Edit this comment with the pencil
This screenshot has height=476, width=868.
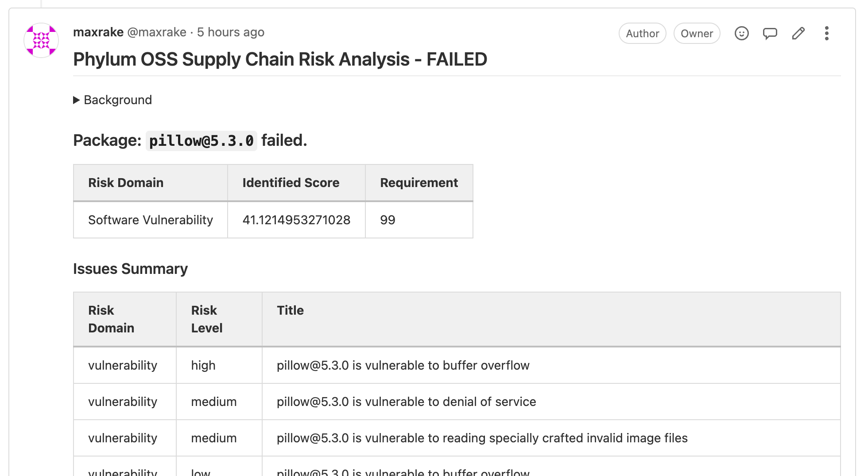pos(798,33)
